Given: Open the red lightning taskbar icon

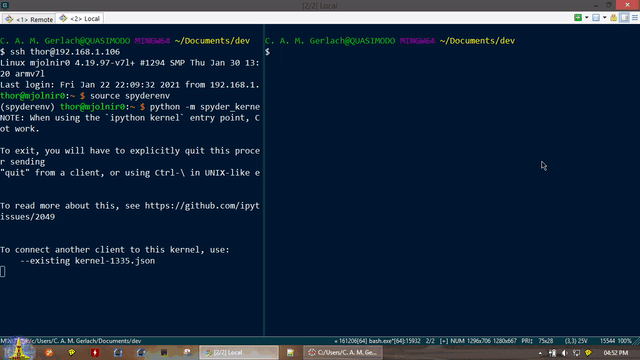Looking at the screenshot, I should point(95,352).
